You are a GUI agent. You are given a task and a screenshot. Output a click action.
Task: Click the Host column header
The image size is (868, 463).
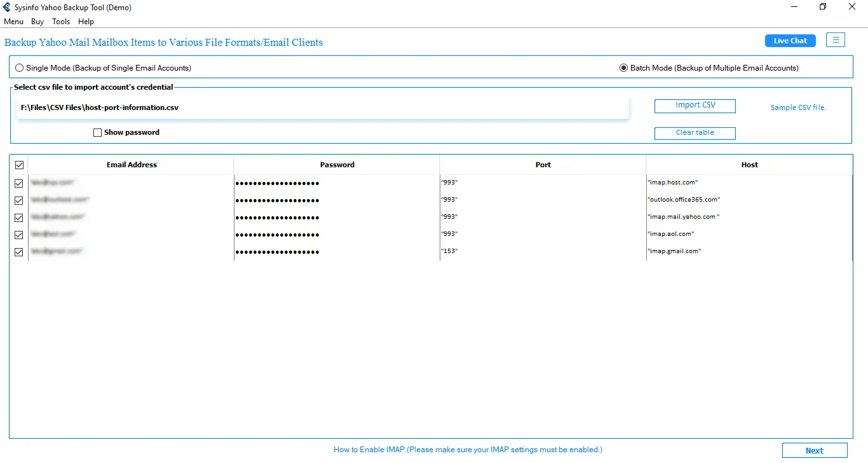click(750, 165)
